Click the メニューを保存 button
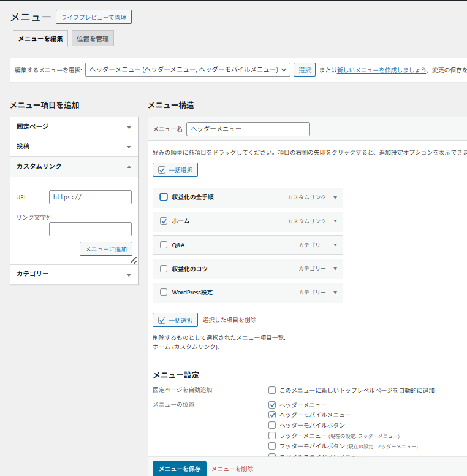This screenshot has width=467, height=476. [x=179, y=469]
